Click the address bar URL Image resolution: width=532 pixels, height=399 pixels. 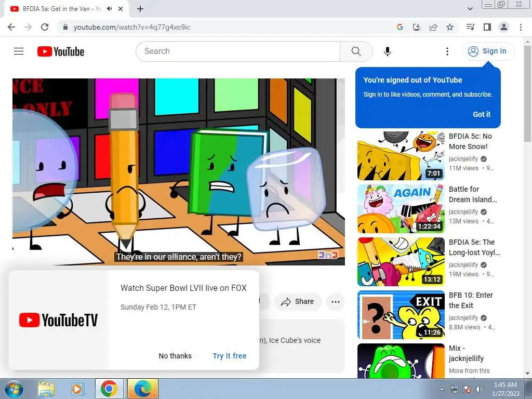pos(131,27)
